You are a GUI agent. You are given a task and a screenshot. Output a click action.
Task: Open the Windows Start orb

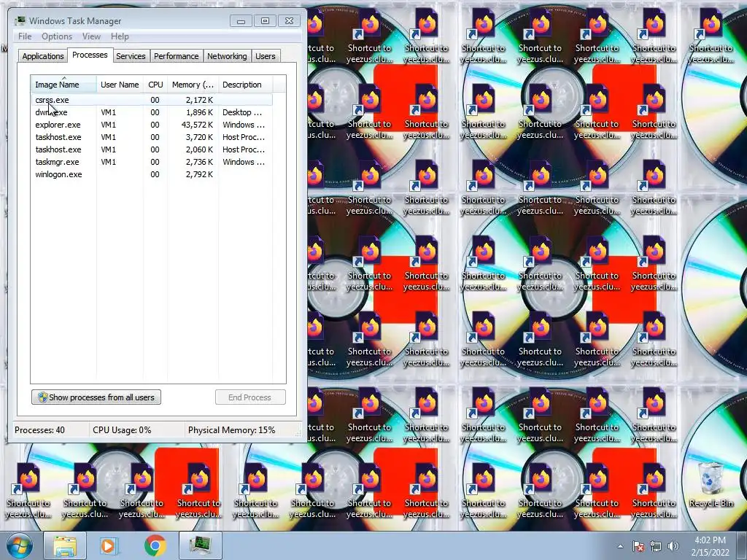pos(20,545)
